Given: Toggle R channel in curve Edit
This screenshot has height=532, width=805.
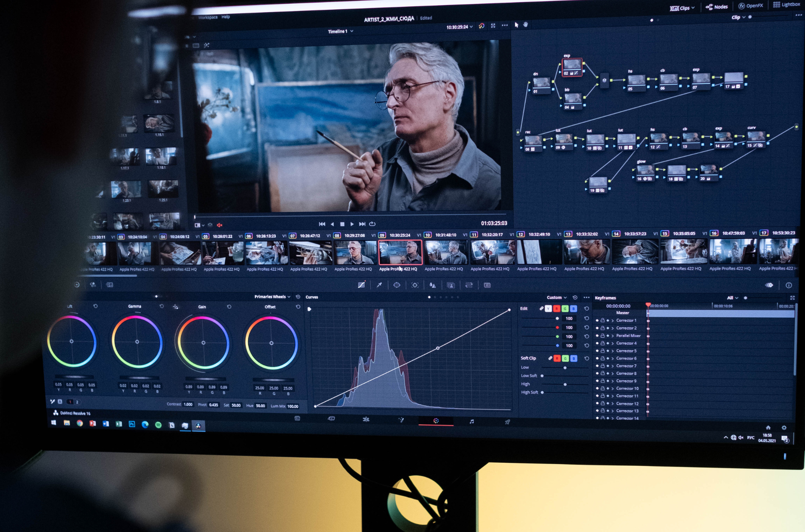Looking at the screenshot, I should (556, 309).
